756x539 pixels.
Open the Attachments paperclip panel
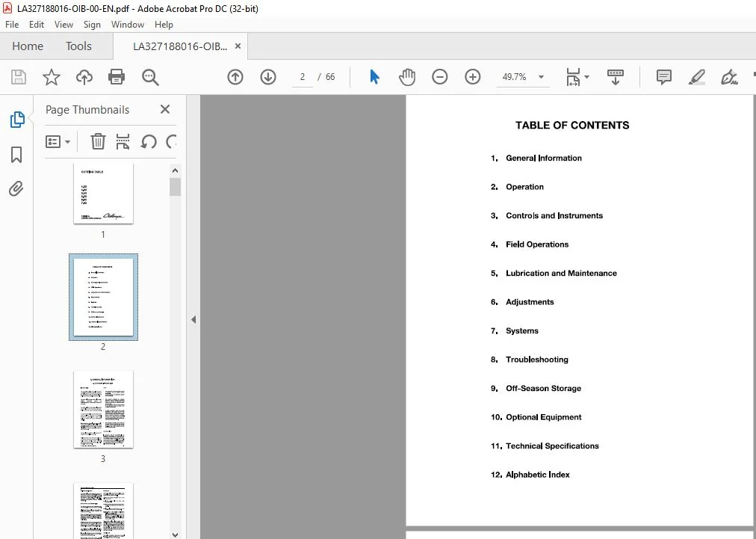pos(16,188)
